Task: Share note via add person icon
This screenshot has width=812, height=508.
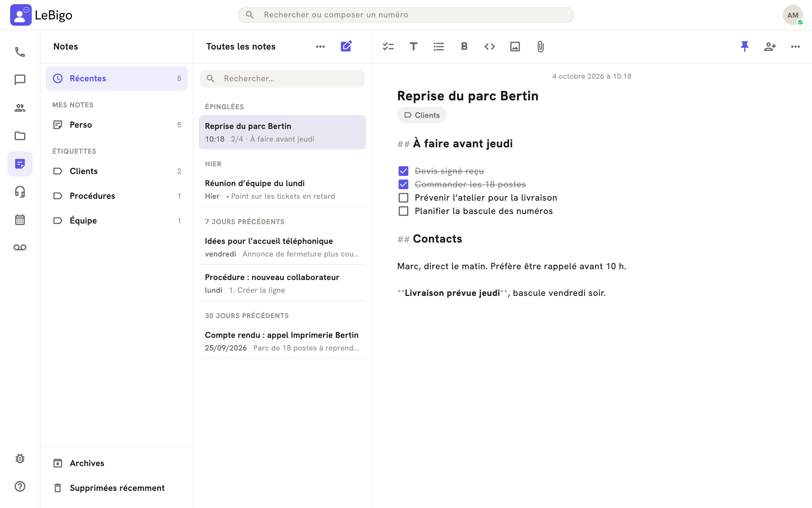Action: 770,46
